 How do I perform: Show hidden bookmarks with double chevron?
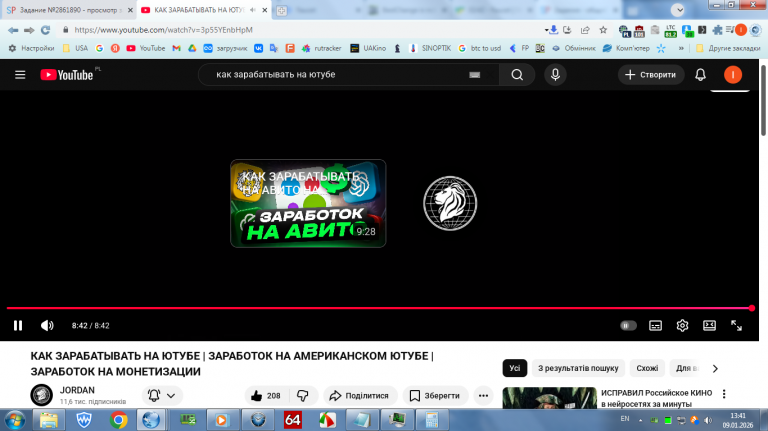coord(681,48)
